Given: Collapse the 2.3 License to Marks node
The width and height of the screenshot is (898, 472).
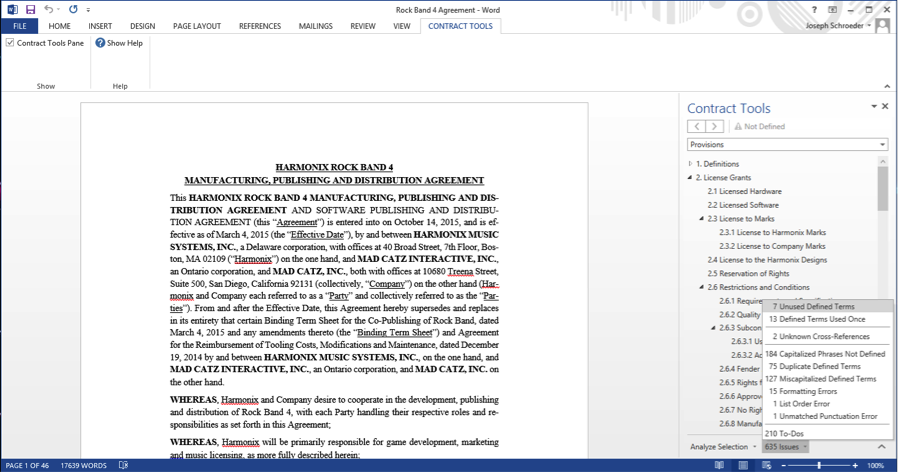Looking at the screenshot, I should coord(702,219).
